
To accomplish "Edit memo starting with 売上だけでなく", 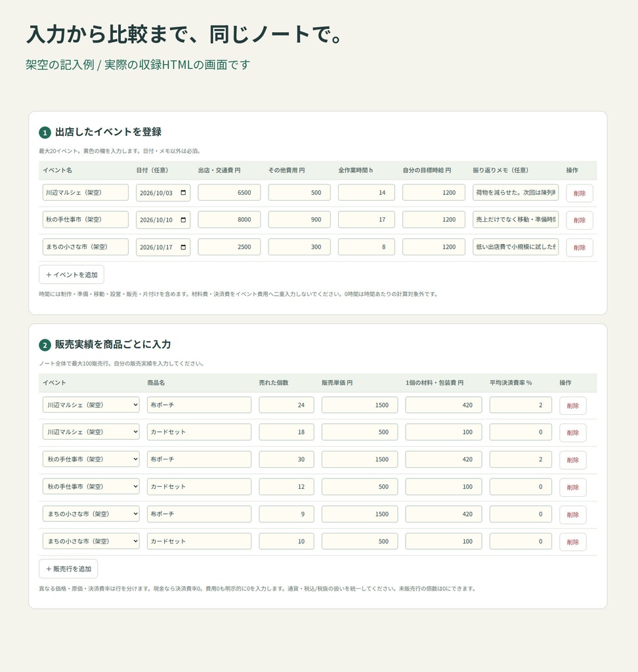I will click(x=515, y=219).
